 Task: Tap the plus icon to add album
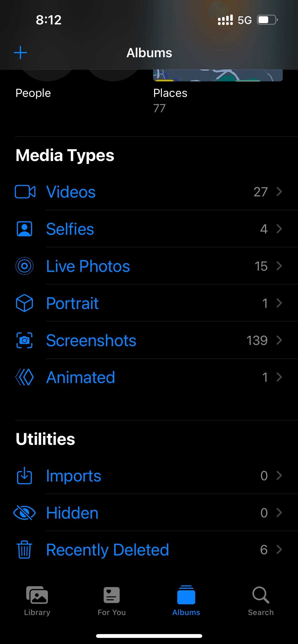20,53
